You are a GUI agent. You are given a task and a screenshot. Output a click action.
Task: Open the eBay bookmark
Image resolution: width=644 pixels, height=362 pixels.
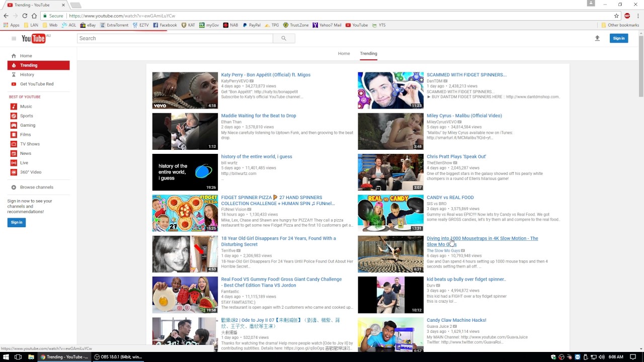point(88,25)
